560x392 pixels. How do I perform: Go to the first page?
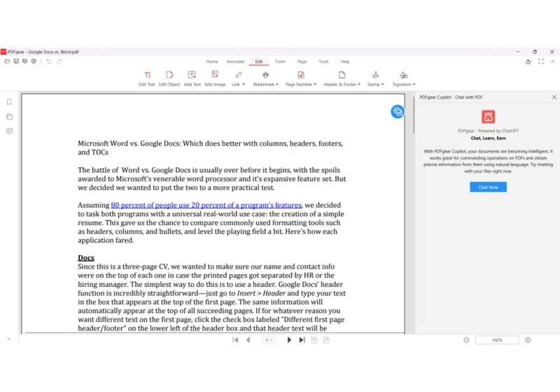[235, 340]
